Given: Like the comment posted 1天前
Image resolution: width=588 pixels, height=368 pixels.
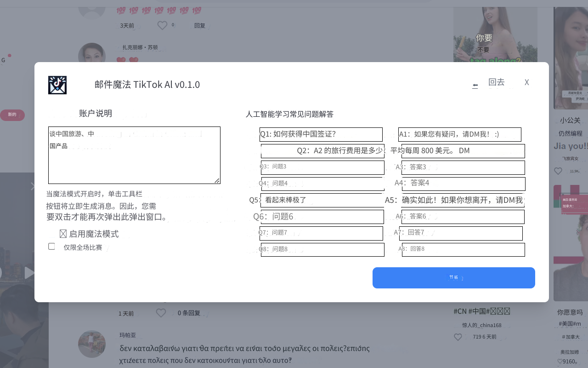Looking at the screenshot, I should pyautogui.click(x=161, y=313).
